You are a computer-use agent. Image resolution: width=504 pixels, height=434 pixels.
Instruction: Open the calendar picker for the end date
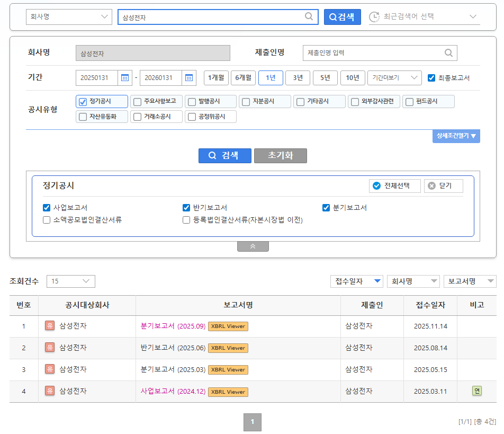coord(190,77)
